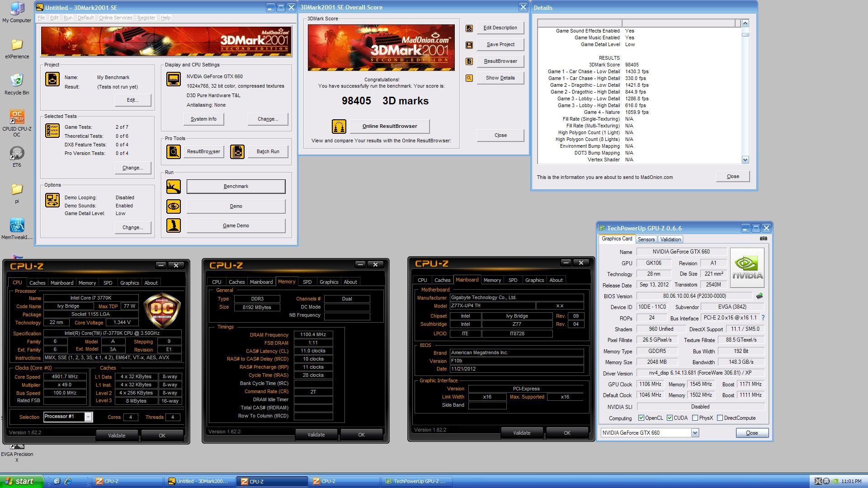Click the Display settings monitor icon
The height and width of the screenshot is (488, 868).
174,79
